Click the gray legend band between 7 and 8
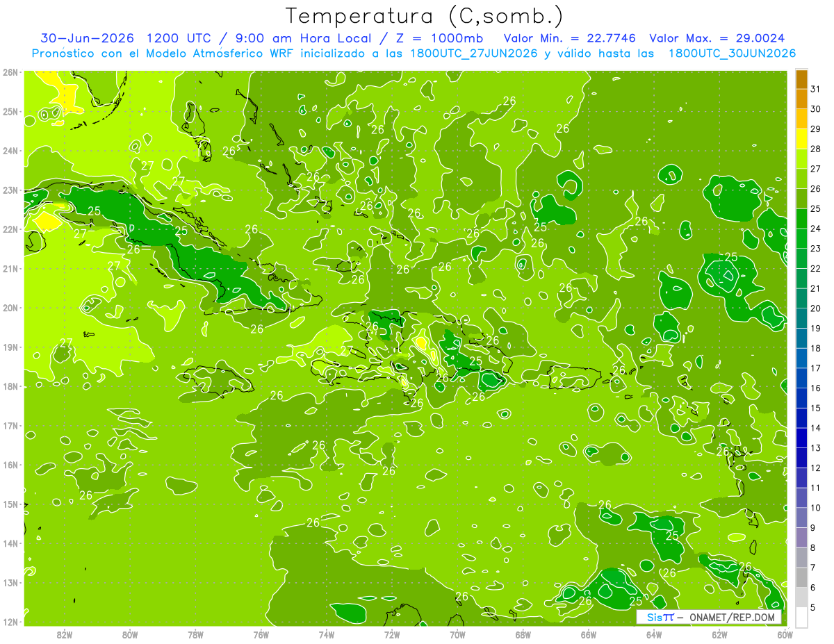Screen dimensions: 834x644 tap(801, 557)
